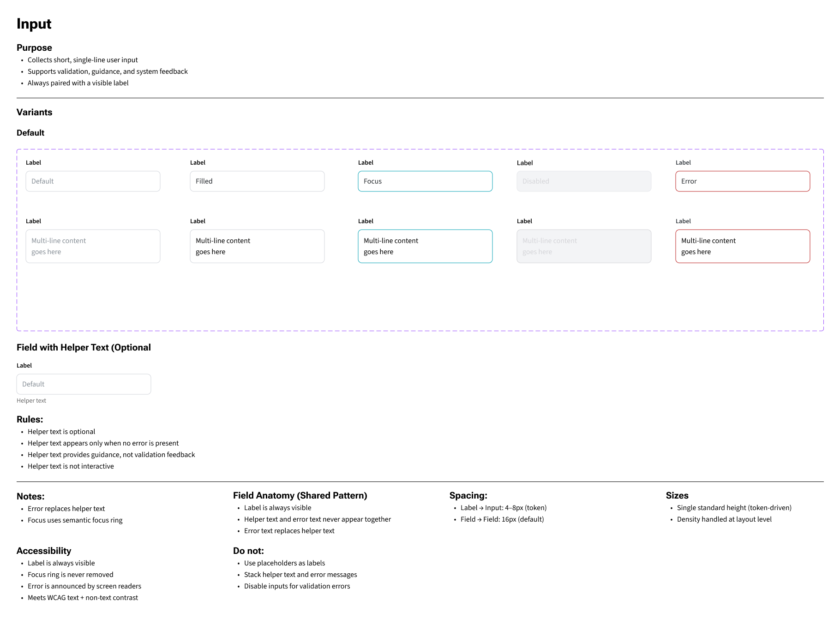
Task: Click the Label above the Disabled single-line field
Action: tap(525, 163)
